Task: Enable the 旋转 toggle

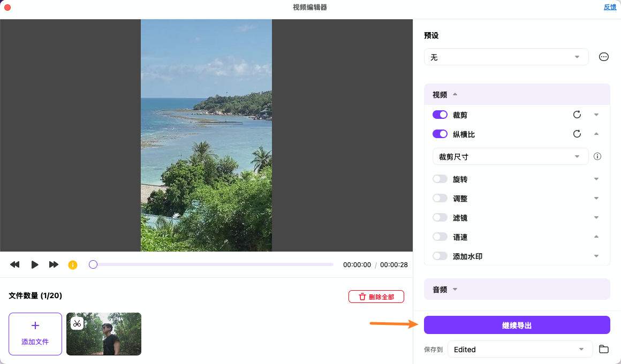Action: pyautogui.click(x=440, y=179)
